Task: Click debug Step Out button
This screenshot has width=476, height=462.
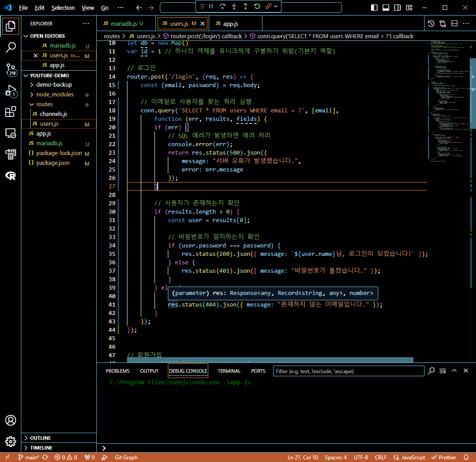Action: pos(246,6)
